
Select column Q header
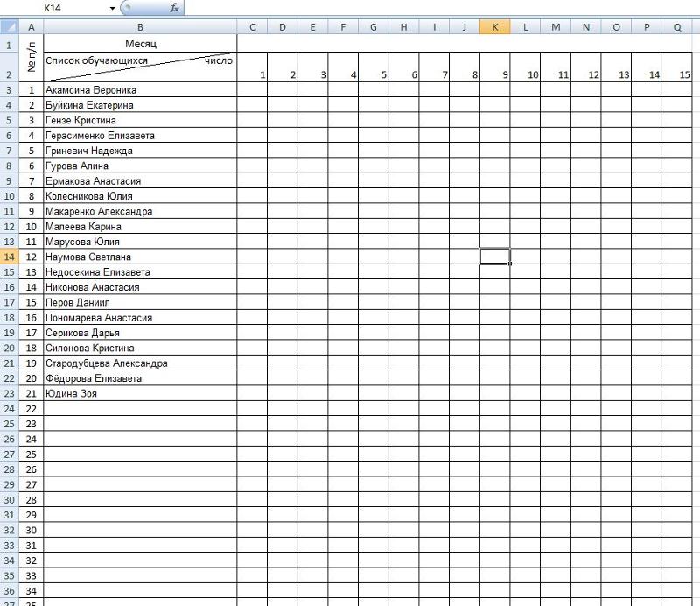click(x=676, y=27)
